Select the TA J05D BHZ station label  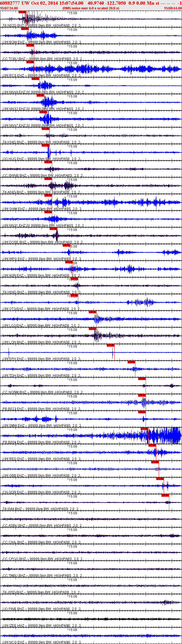42,592
